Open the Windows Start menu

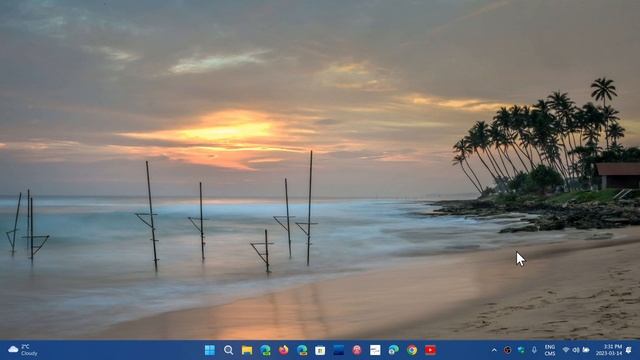210,350
